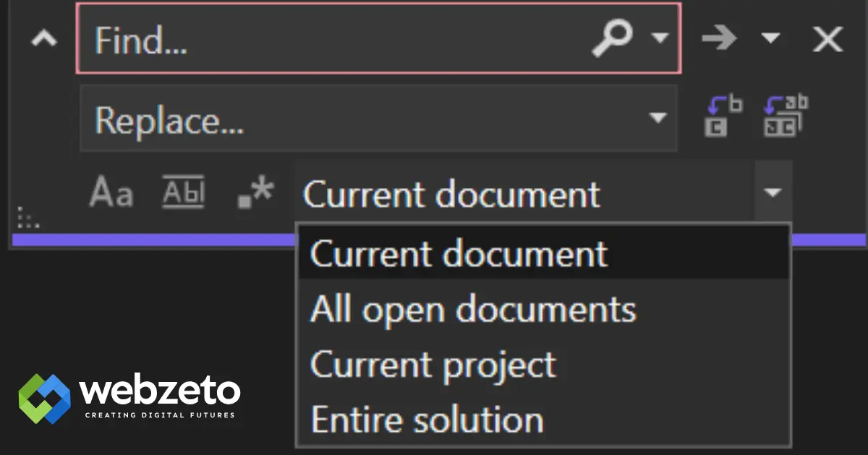Click the Find Next arrow icon
868x455 pixels.
pyautogui.click(x=718, y=38)
